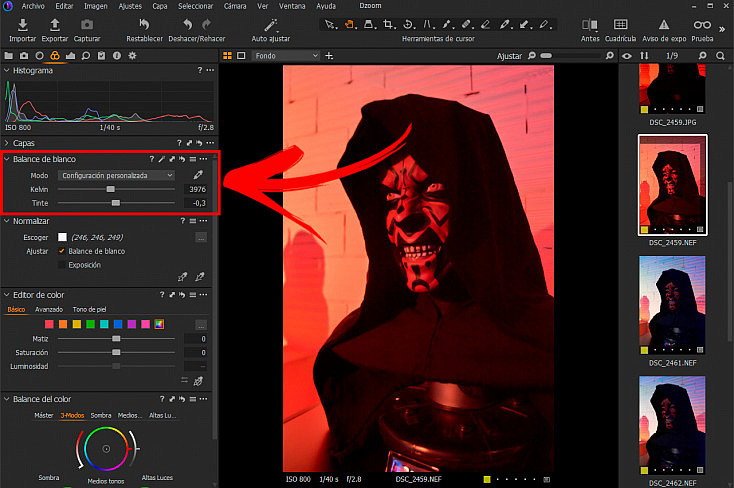Switch to the Avanzado tab
Viewport: 734px width, 488px height.
(49, 310)
